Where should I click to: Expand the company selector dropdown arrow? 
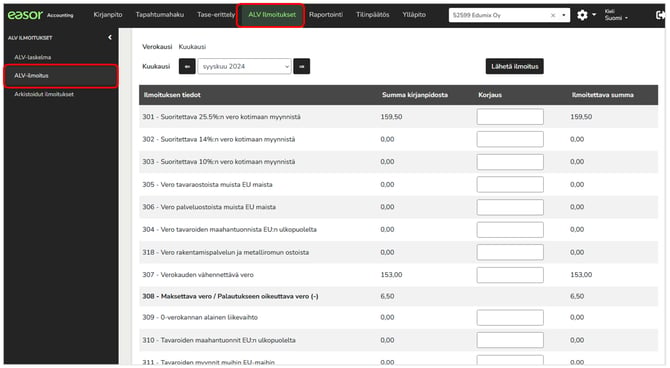pyautogui.click(x=564, y=15)
